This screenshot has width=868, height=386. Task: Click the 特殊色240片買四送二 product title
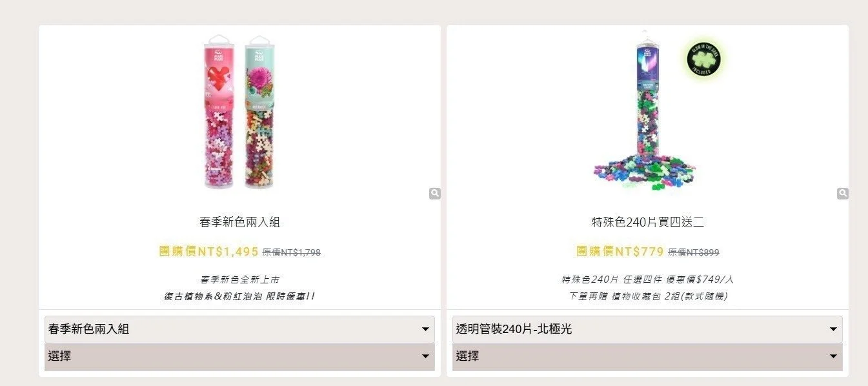tap(647, 222)
